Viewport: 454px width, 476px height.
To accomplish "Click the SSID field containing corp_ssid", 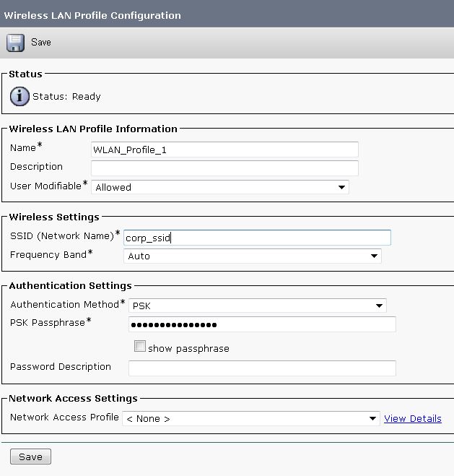I will click(x=257, y=238).
